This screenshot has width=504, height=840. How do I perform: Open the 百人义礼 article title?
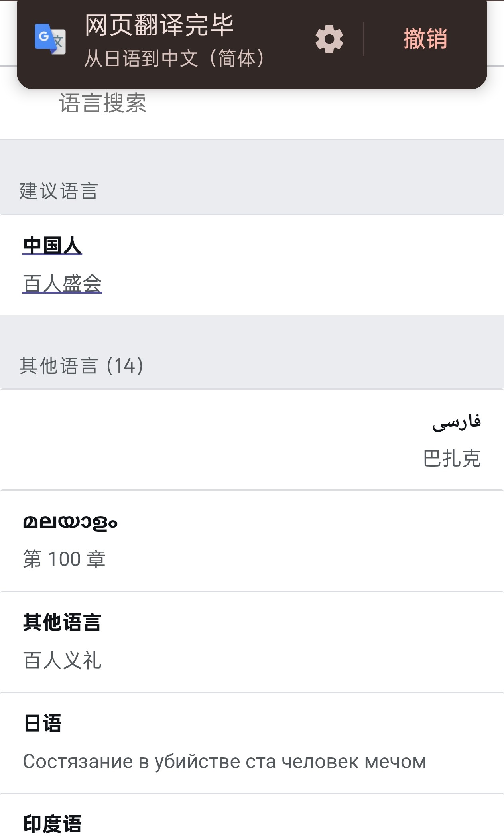tap(62, 660)
